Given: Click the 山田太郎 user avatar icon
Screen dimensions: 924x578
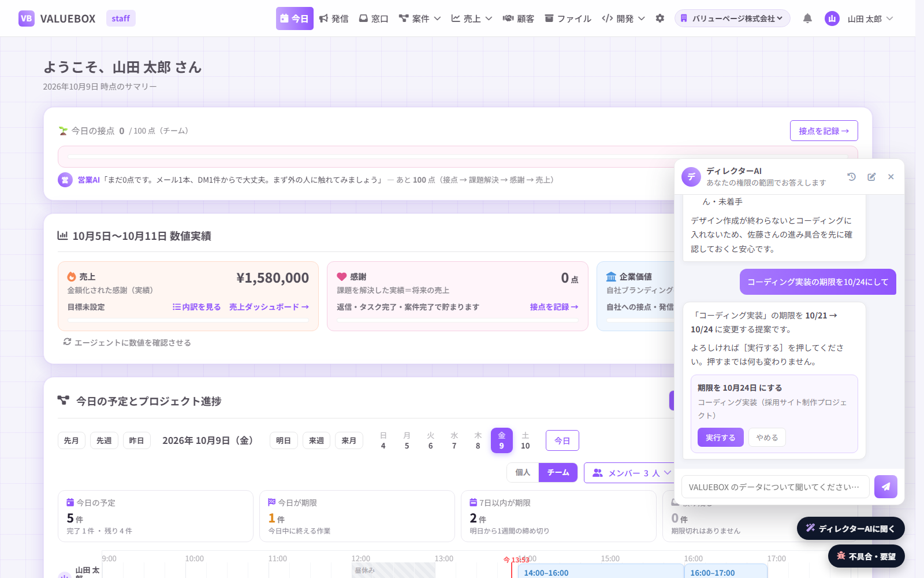Looking at the screenshot, I should coord(832,18).
